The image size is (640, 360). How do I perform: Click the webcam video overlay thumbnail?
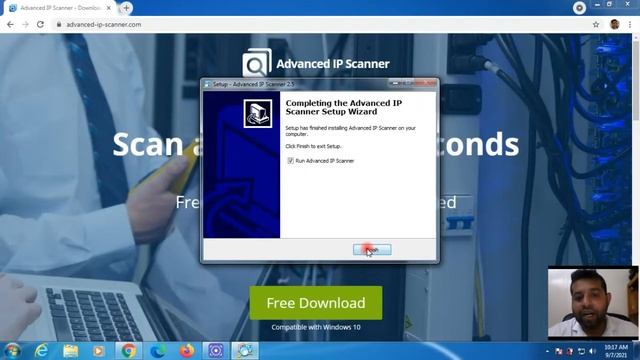(x=593, y=303)
